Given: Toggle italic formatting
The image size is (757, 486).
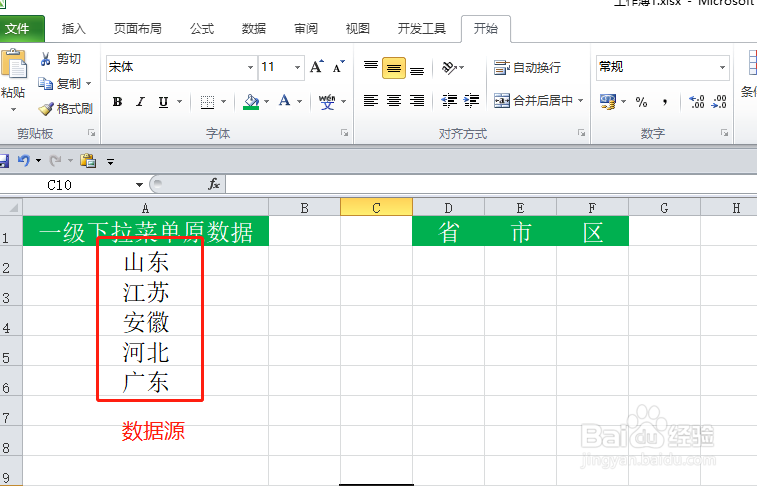Looking at the screenshot, I should pos(140,102).
